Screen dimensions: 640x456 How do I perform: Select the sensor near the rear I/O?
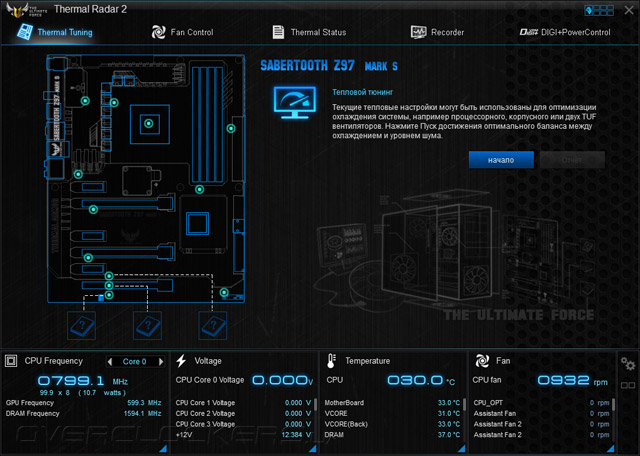pos(85,100)
